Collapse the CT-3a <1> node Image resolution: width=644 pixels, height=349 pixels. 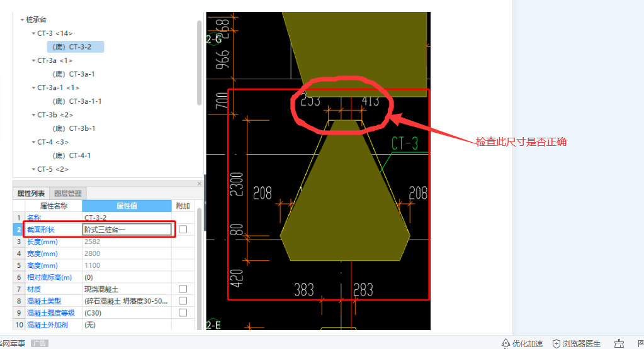pos(33,60)
